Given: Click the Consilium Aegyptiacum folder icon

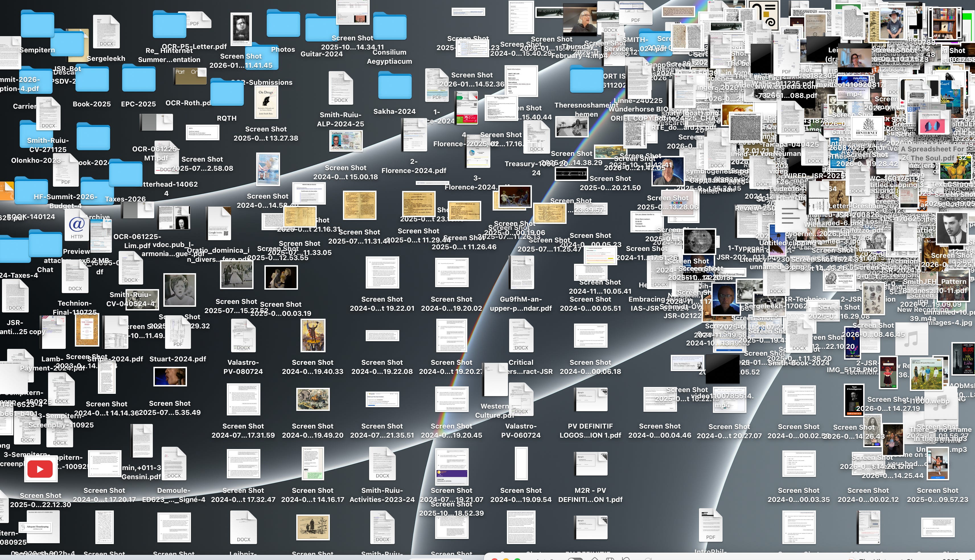Looking at the screenshot, I should (x=390, y=26).
